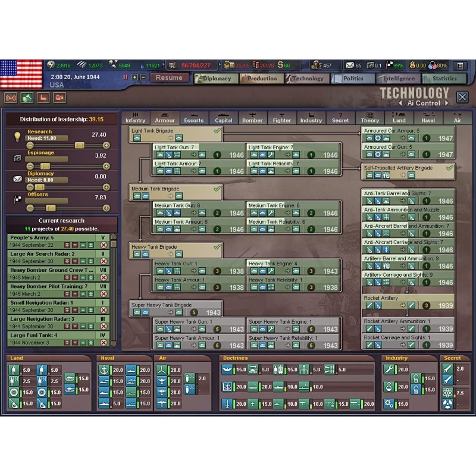Viewport: 476px width, 476px height.
Task: Open the Bomber technology tab
Action: click(x=252, y=117)
